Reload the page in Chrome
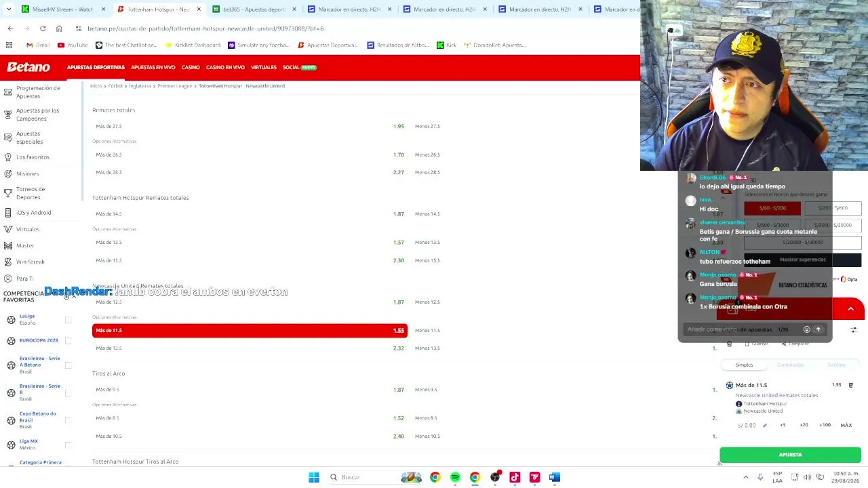 [x=43, y=28]
